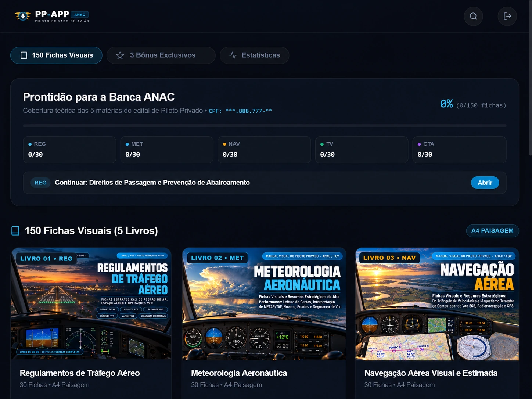Click the LIVRO 03 • NAV label
Image resolution: width=532 pixels, height=399 pixels.
tap(389, 258)
